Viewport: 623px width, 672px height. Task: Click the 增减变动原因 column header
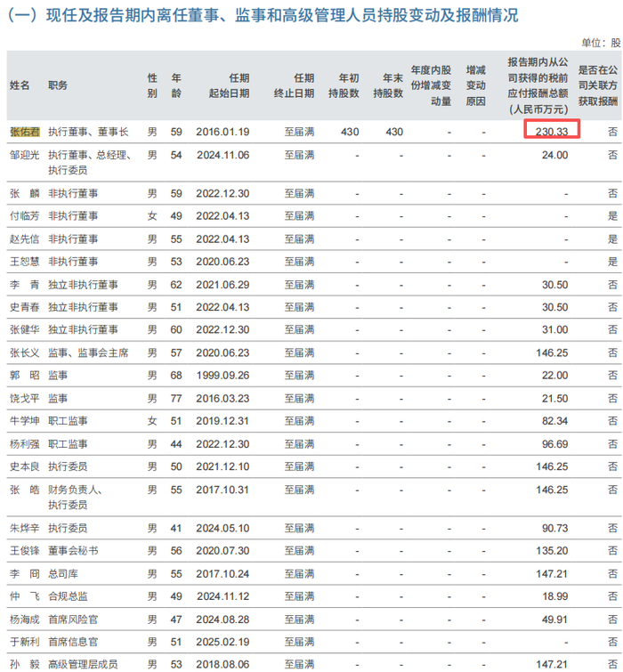(x=475, y=85)
